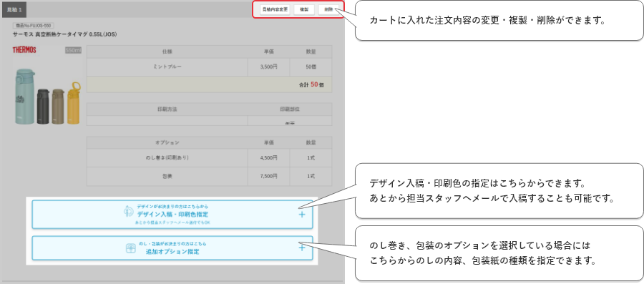Click the 3,500円 unit price cell

tap(268, 67)
